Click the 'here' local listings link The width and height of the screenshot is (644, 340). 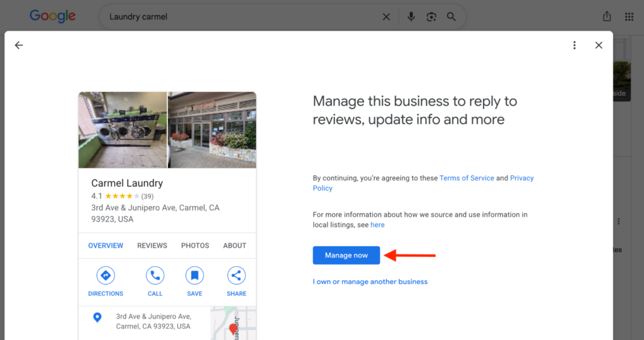point(377,225)
